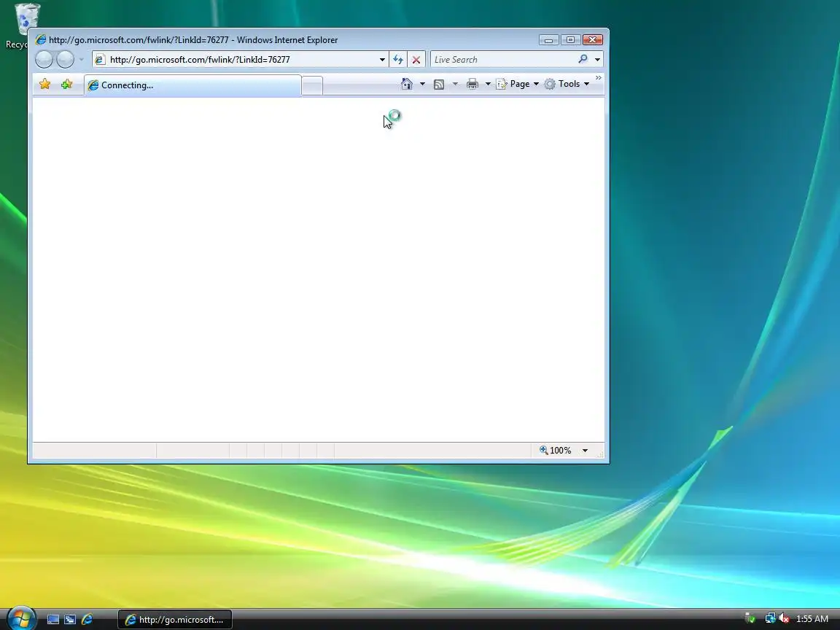Screen dimensions: 840x630
Task: Click the green security tray icon
Action: (x=750, y=619)
